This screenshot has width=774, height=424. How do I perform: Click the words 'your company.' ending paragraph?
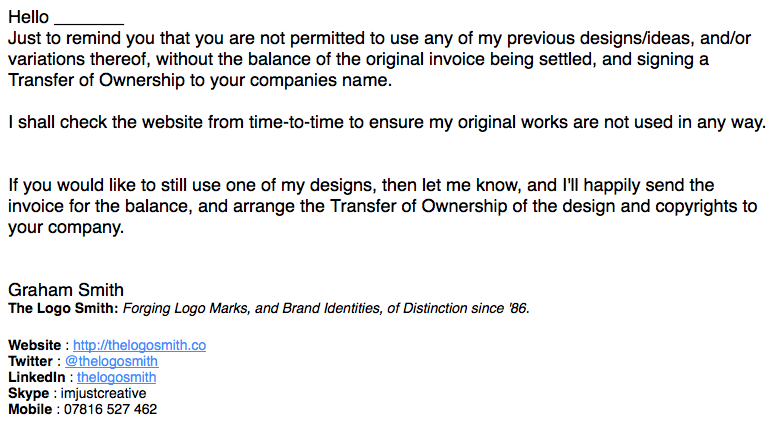(66, 228)
